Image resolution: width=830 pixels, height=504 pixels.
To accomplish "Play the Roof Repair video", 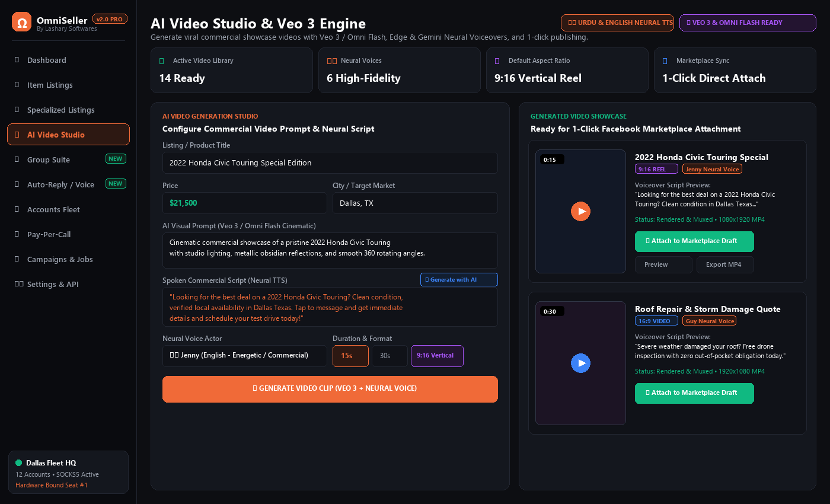I will point(581,363).
